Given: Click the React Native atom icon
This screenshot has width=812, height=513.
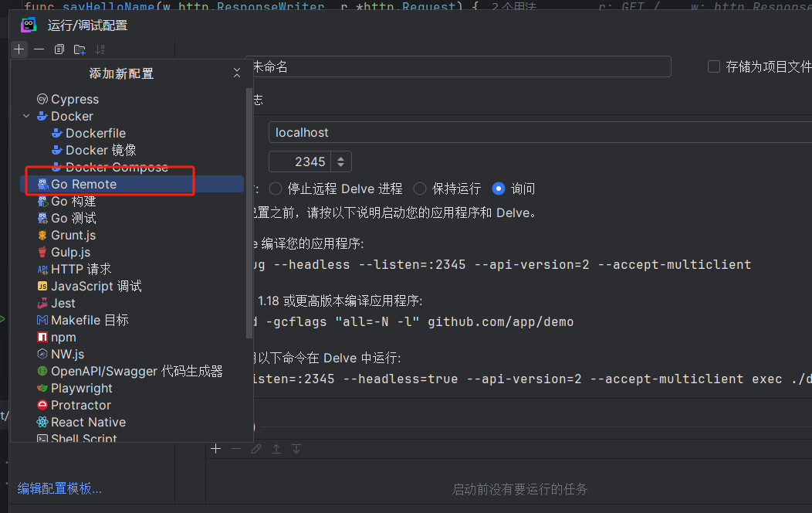Looking at the screenshot, I should click(42, 423).
